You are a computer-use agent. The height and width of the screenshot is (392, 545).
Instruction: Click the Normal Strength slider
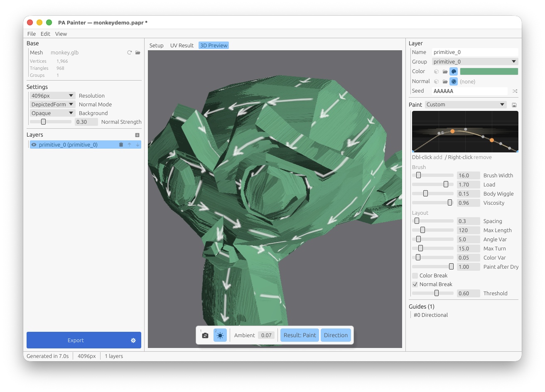[51, 122]
